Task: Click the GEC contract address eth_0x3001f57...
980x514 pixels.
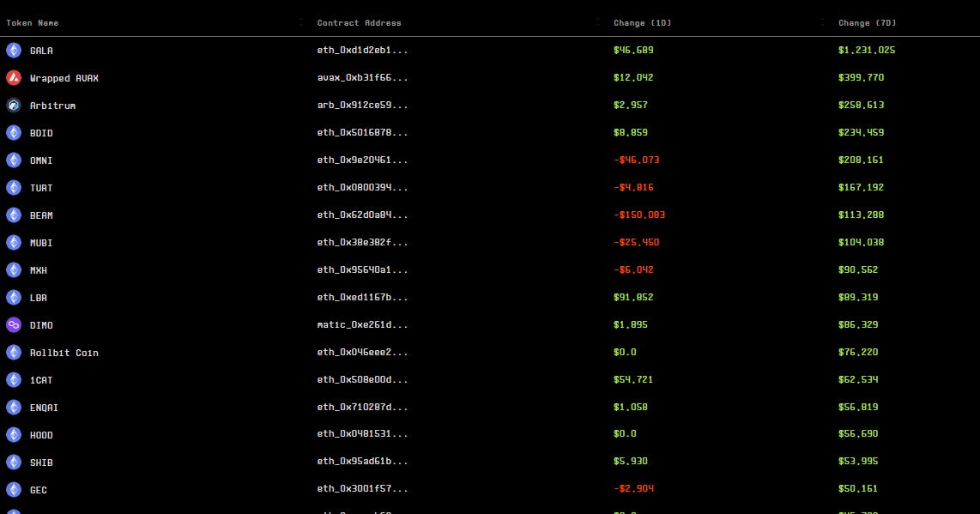Action: (362, 489)
